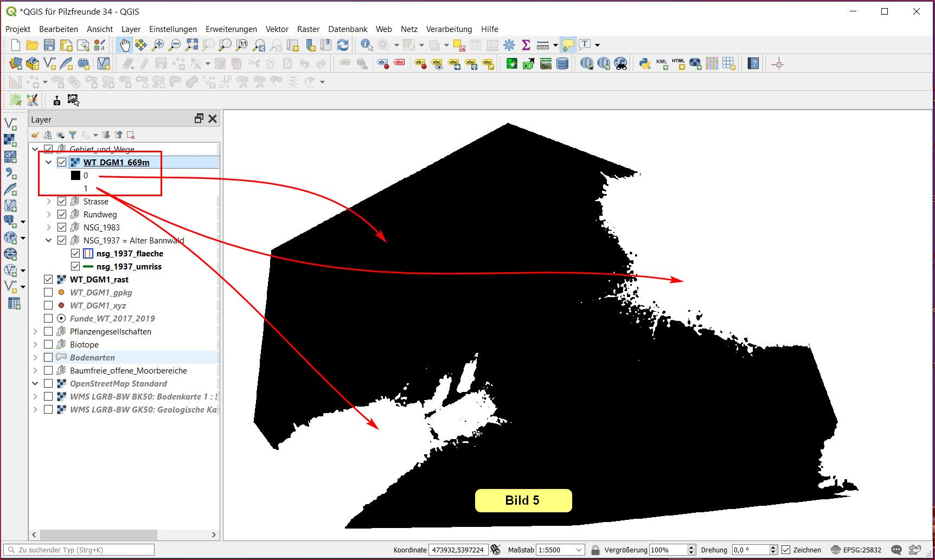Open the Verarbeitung menu
Screen dimensions: 935x560
(x=449, y=29)
